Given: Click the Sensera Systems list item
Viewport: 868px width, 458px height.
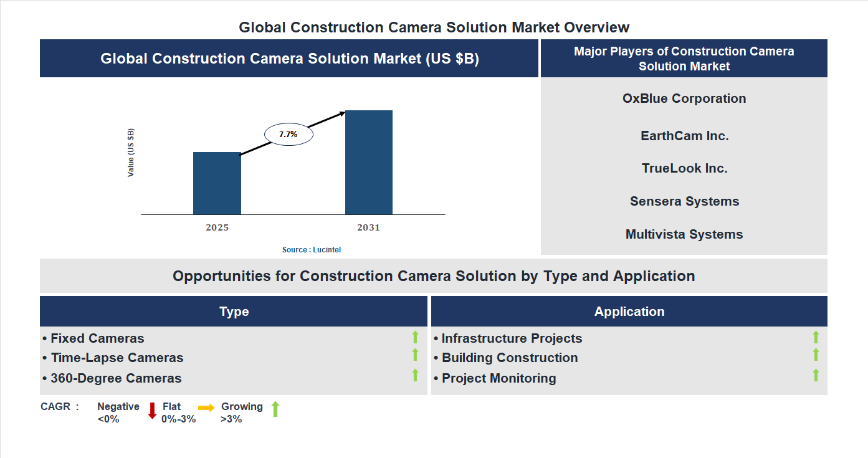Looking at the screenshot, I should (x=684, y=201).
